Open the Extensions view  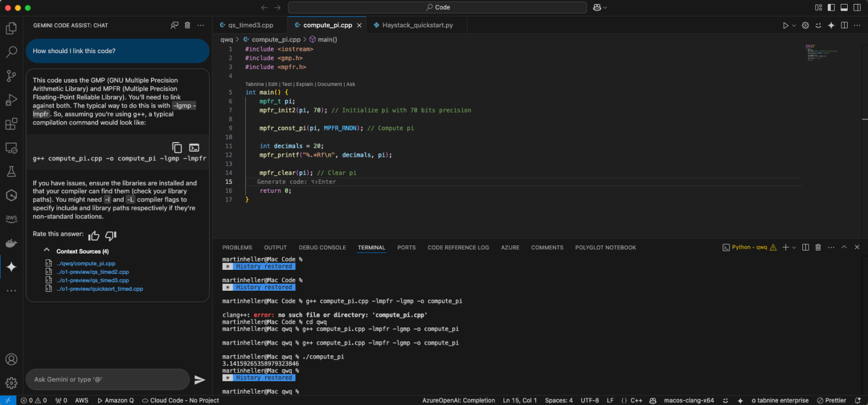pos(11,124)
